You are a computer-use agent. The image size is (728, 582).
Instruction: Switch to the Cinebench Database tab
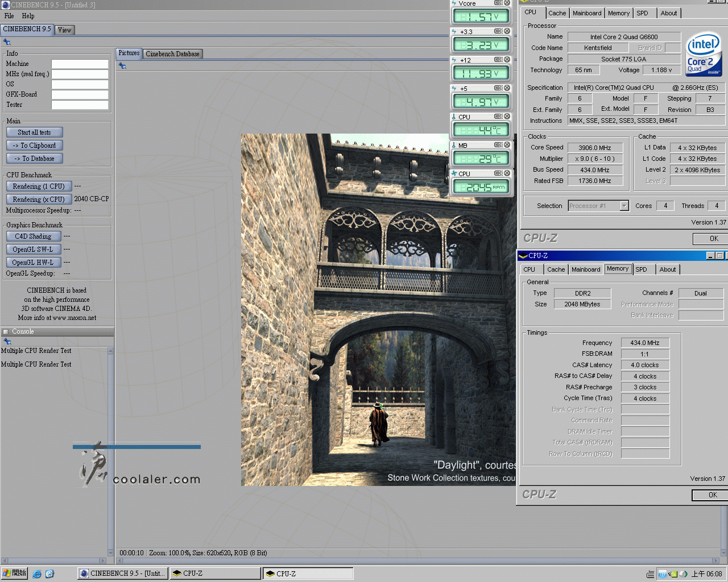pos(172,54)
